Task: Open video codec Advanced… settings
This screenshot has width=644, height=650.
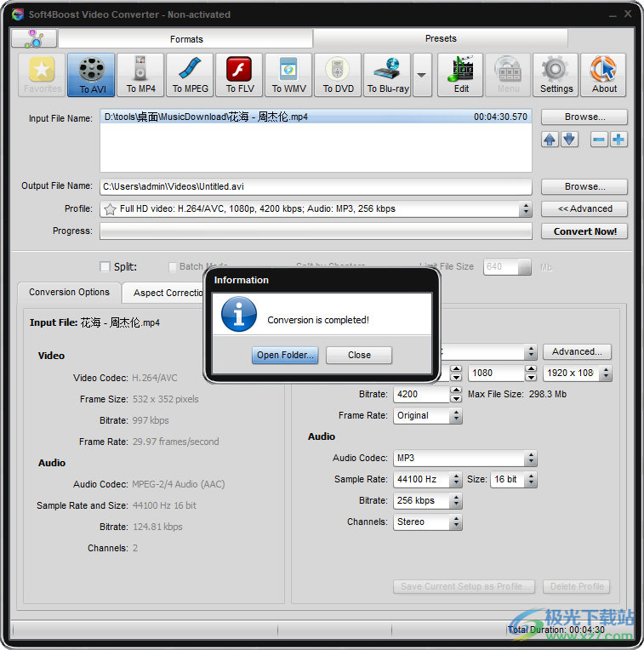Action: click(x=577, y=352)
